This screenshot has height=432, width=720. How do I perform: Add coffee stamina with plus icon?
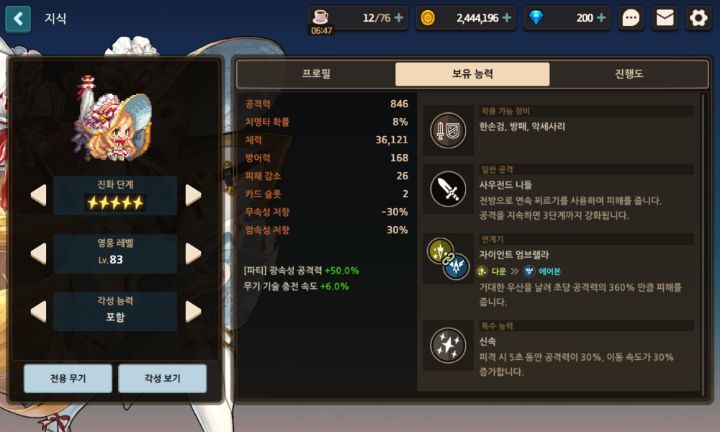coord(399,18)
